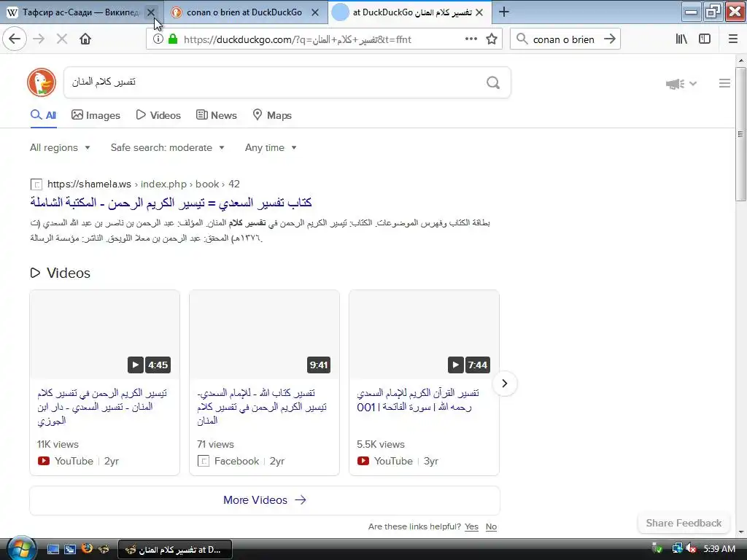Stop loading the page
The height and width of the screenshot is (560, 747).
tap(62, 39)
